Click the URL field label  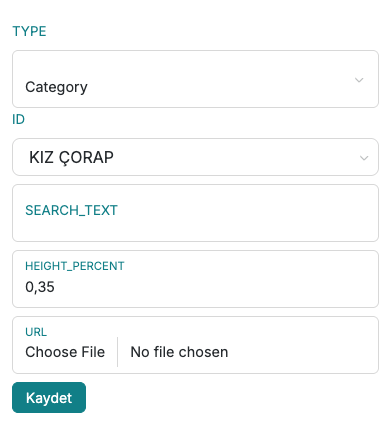[36, 332]
